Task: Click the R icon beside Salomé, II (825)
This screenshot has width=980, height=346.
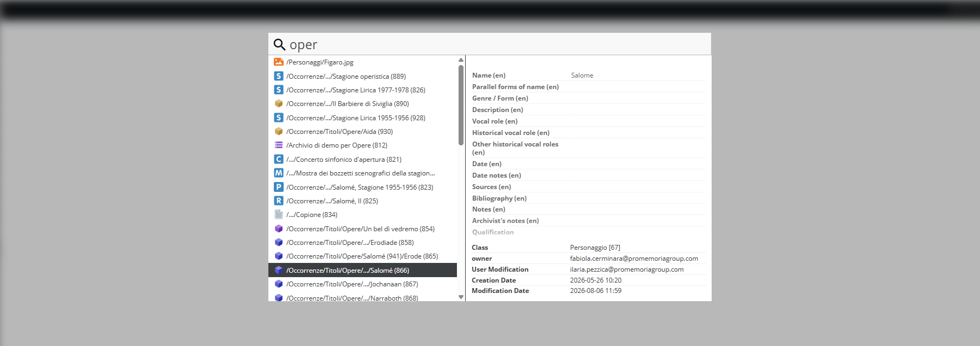Action: tap(279, 201)
